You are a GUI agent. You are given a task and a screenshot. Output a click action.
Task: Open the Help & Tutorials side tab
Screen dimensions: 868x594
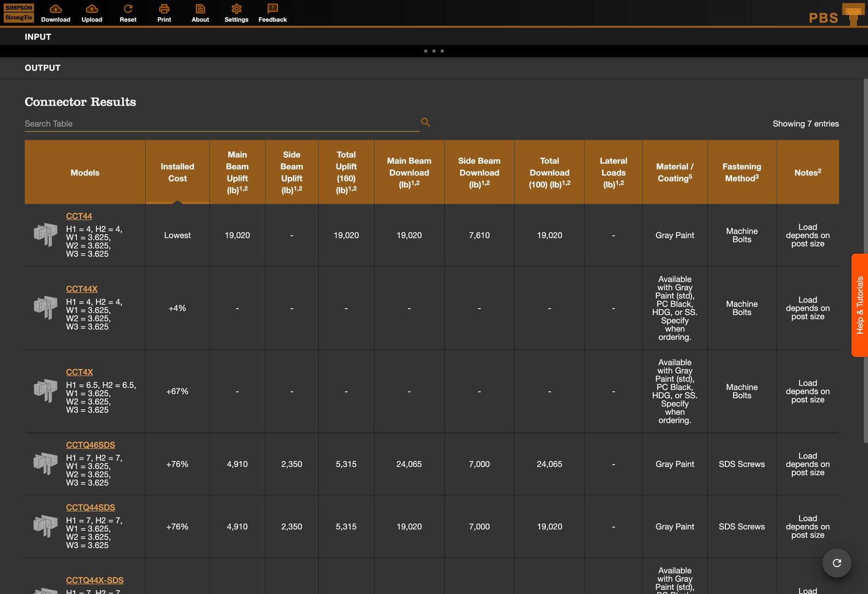(x=860, y=305)
